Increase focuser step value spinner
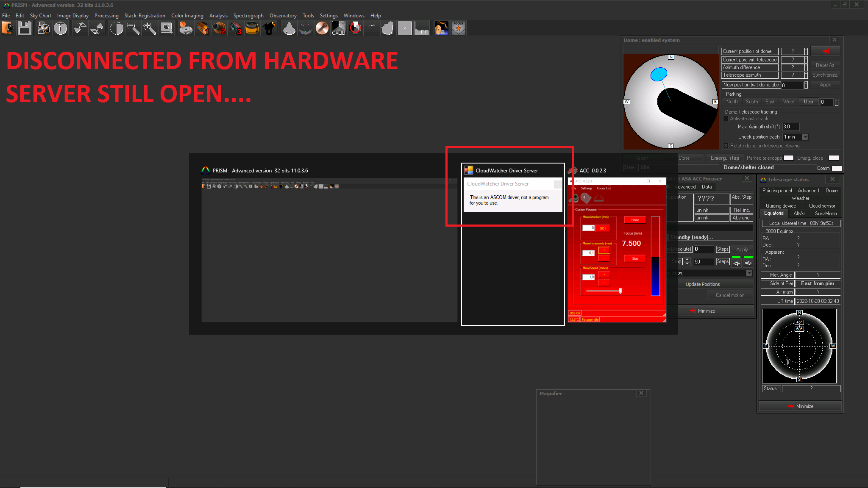 (x=687, y=259)
